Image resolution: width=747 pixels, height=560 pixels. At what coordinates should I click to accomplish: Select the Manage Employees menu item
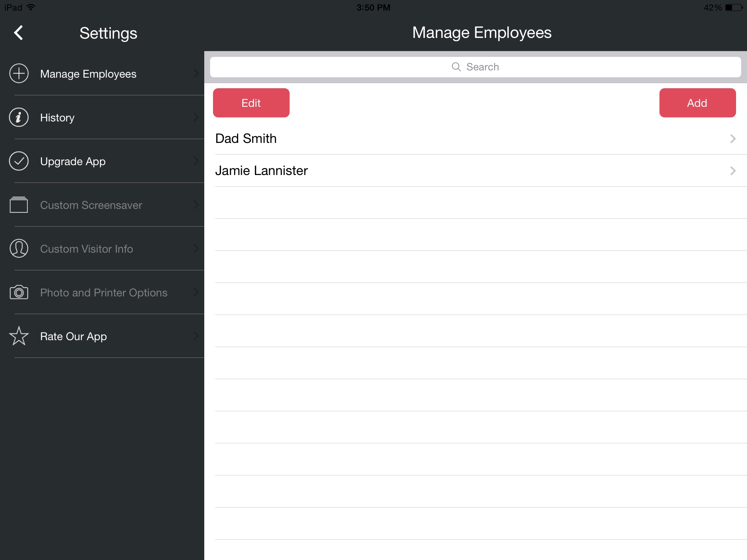point(88,74)
